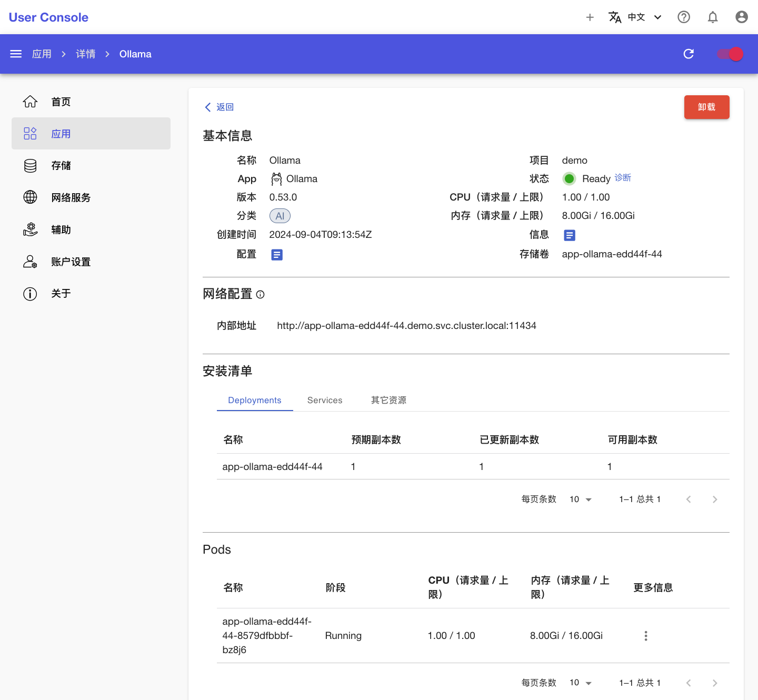
Task: Click Deployments table previous page arrow
Action: (689, 499)
